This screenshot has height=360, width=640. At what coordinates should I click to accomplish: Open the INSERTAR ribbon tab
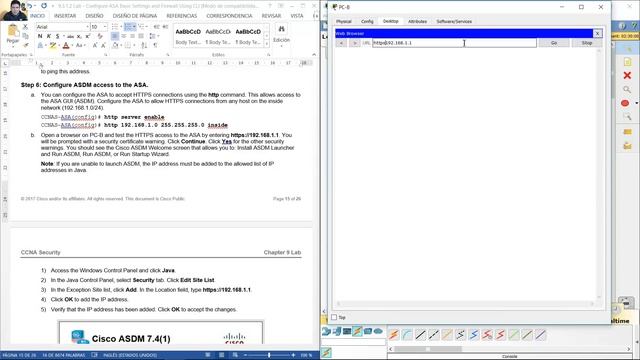pos(65,16)
